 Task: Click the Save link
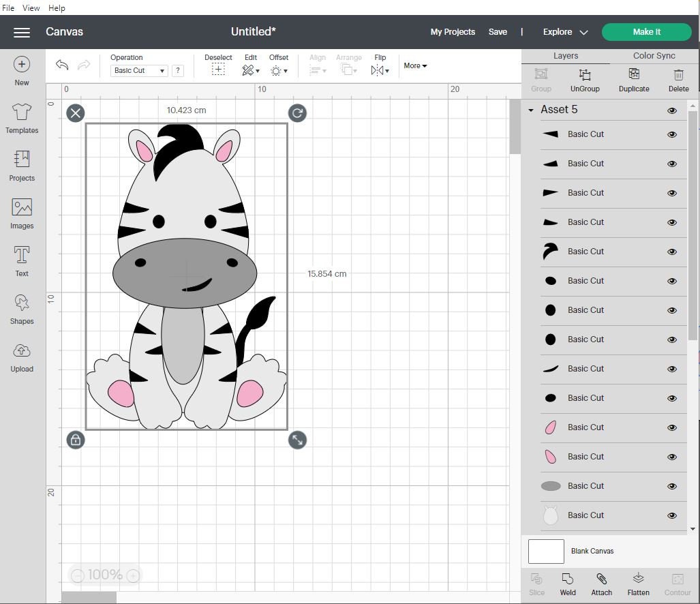(x=498, y=31)
